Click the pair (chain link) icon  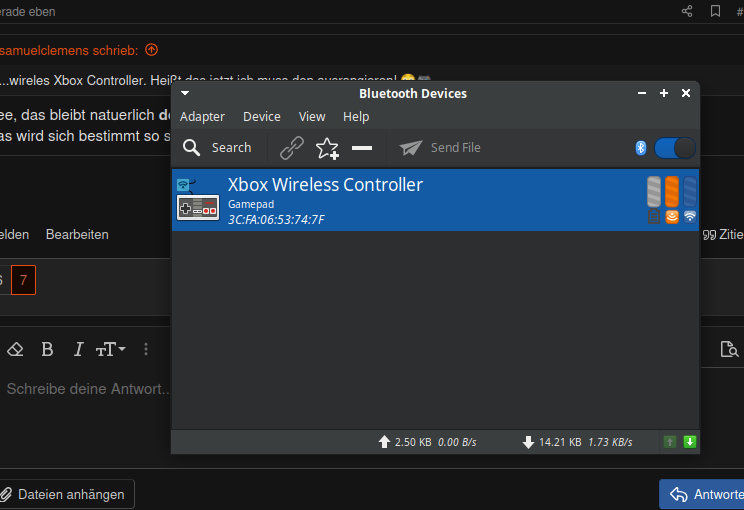point(292,148)
